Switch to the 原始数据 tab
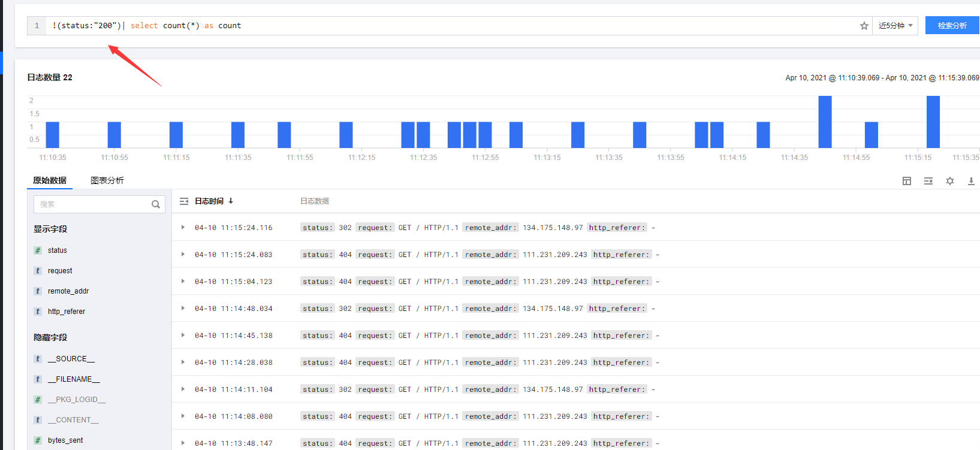Viewport: 980px width, 450px height. point(50,180)
